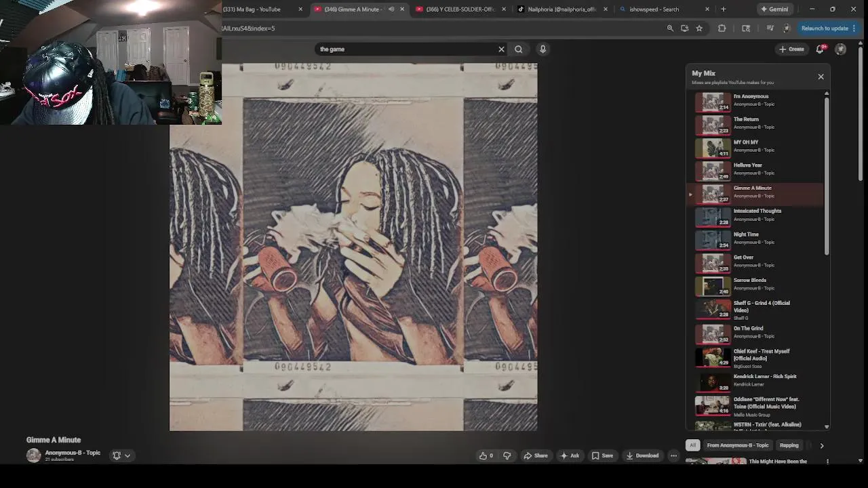Close the ishowspeed Search tab

[707, 9]
